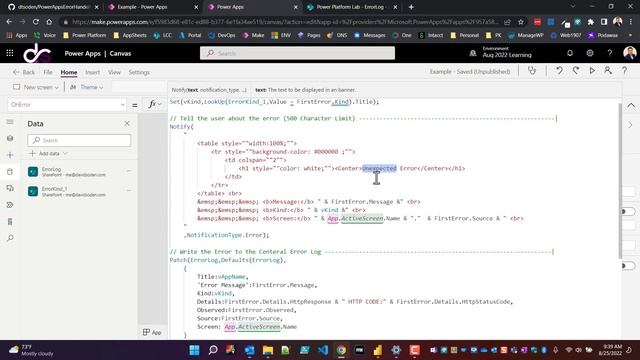
Task: Select the App item at bottom breadcrumb
Action: 152,332
